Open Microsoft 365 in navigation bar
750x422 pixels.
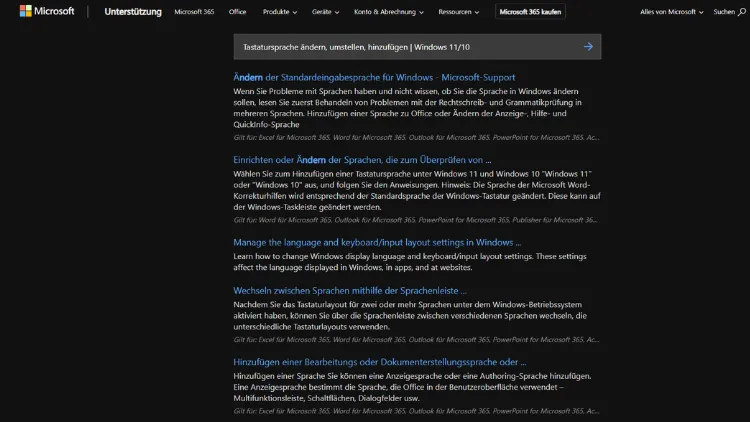[x=194, y=12]
